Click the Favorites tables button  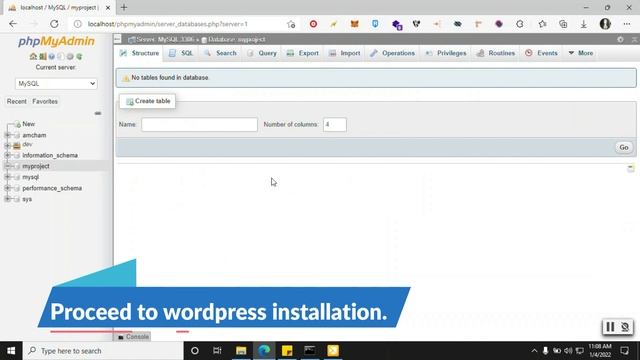pos(45,101)
